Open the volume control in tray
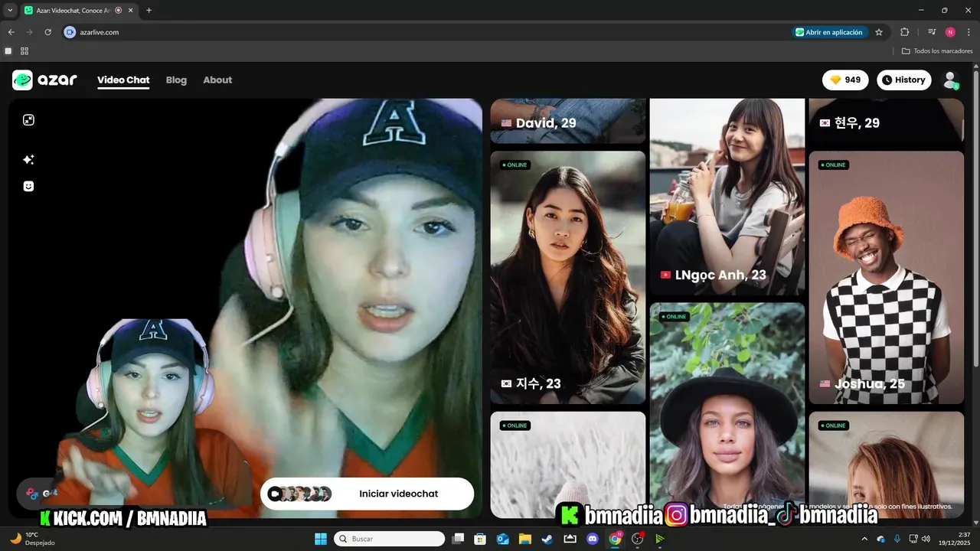The height and width of the screenshot is (551, 980). pyautogui.click(x=926, y=539)
